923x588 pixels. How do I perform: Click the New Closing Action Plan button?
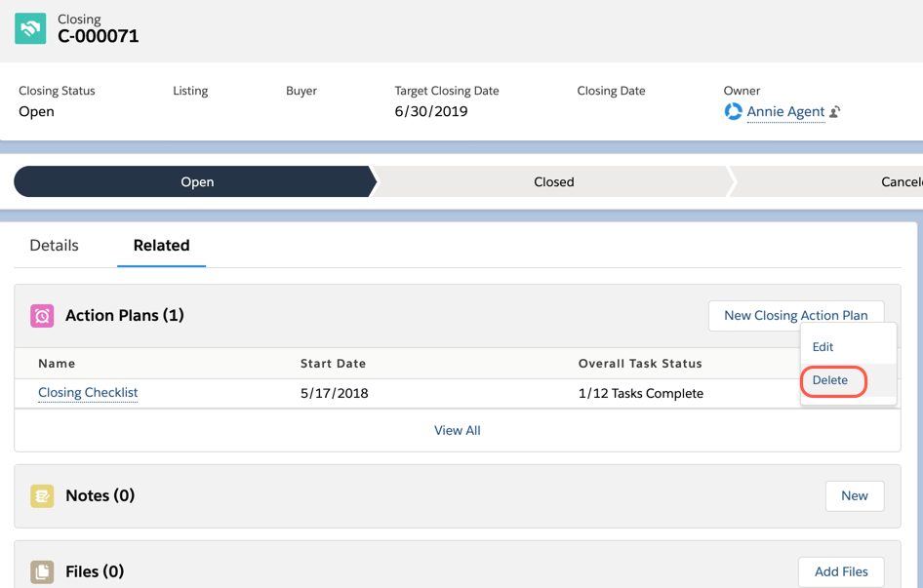(x=795, y=315)
